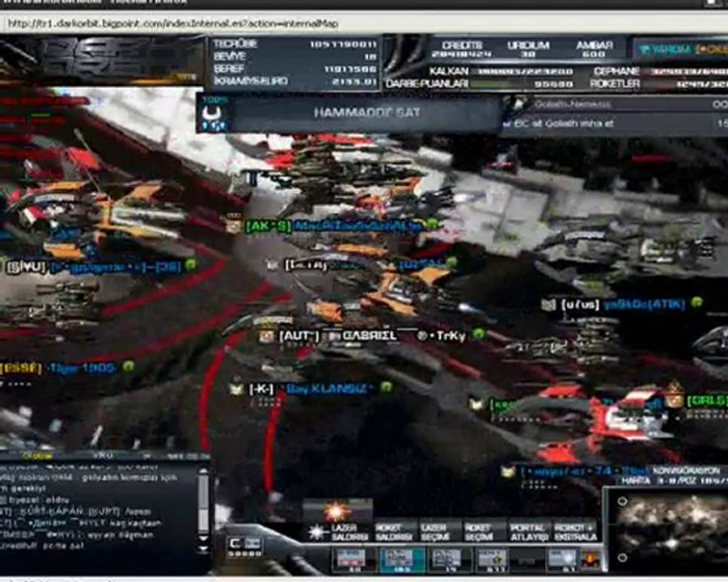Click rank icon beside [u/us]
The image size is (728, 582).
pos(548,305)
